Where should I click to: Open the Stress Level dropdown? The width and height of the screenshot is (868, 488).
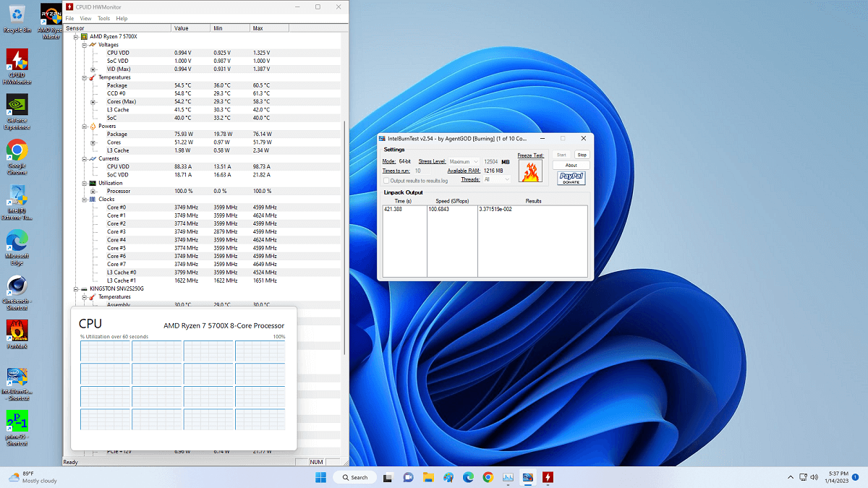coord(464,162)
